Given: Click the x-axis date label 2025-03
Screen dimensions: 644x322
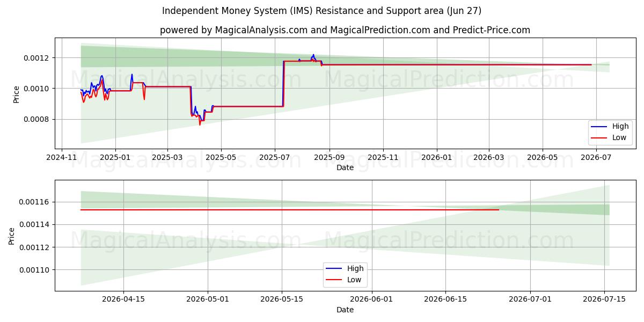Looking at the screenshot, I should [167, 158].
